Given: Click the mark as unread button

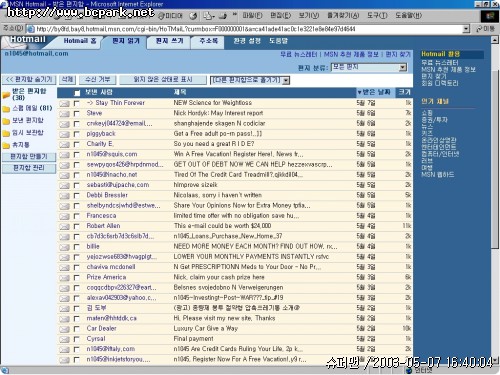Looking at the screenshot, I should coord(163,80).
